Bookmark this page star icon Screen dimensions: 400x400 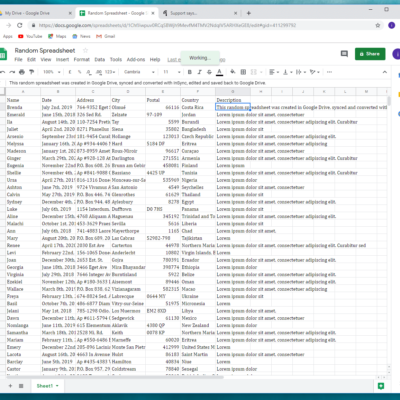point(378,25)
